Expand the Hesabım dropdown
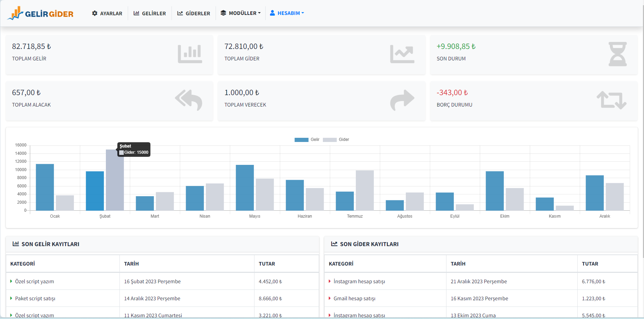Viewport: 644px width, 319px height. click(x=287, y=13)
